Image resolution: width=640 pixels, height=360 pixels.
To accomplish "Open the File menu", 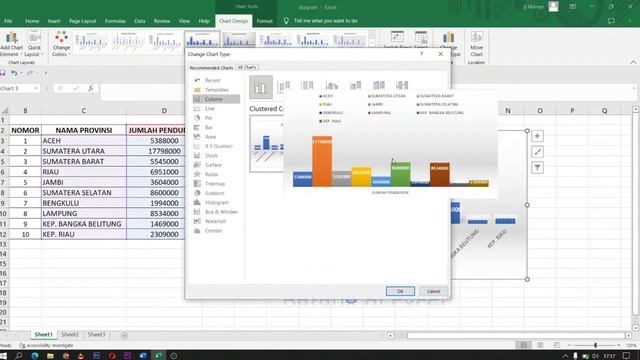I will (8, 21).
